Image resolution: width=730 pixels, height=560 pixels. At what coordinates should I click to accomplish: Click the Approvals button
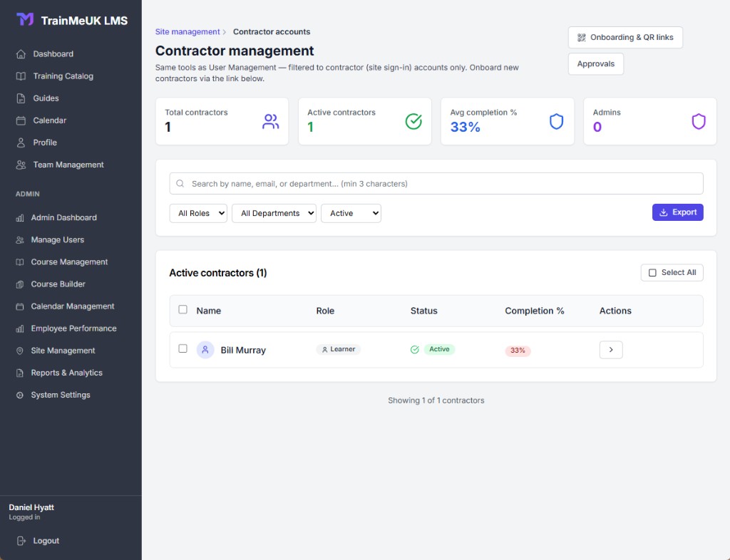pyautogui.click(x=596, y=63)
